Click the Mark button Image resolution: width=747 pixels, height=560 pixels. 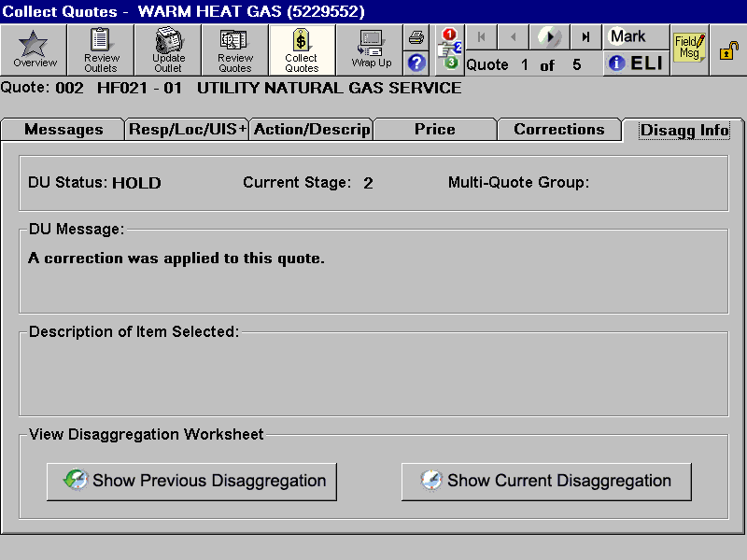(x=636, y=36)
